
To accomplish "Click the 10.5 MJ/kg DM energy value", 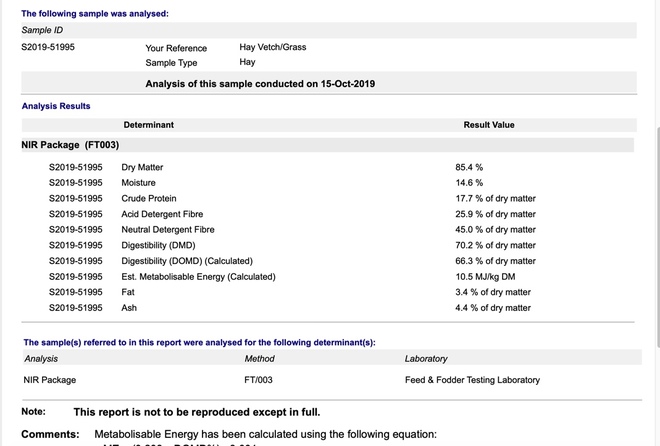I will click(485, 277).
